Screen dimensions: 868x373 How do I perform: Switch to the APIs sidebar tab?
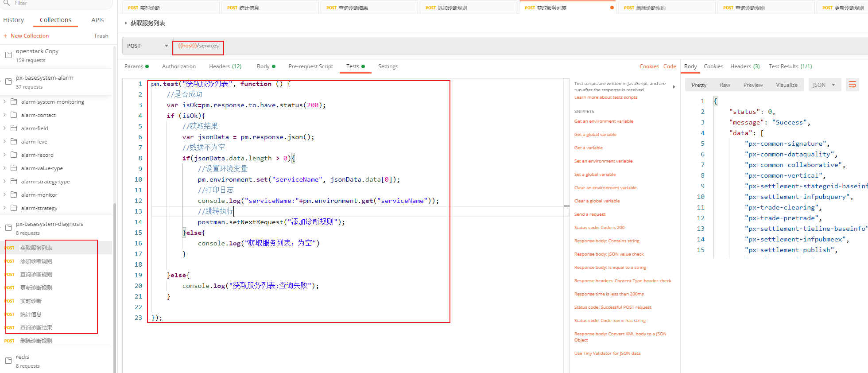pyautogui.click(x=97, y=20)
